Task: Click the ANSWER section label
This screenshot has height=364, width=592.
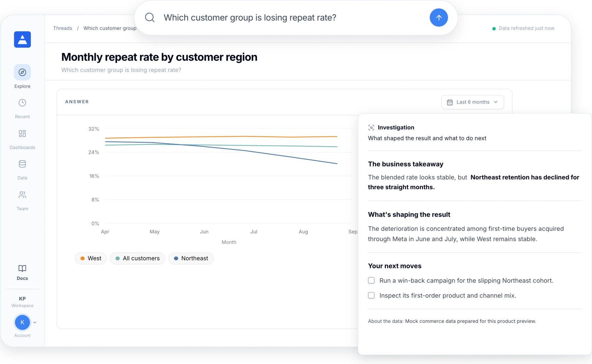Action: (77, 102)
